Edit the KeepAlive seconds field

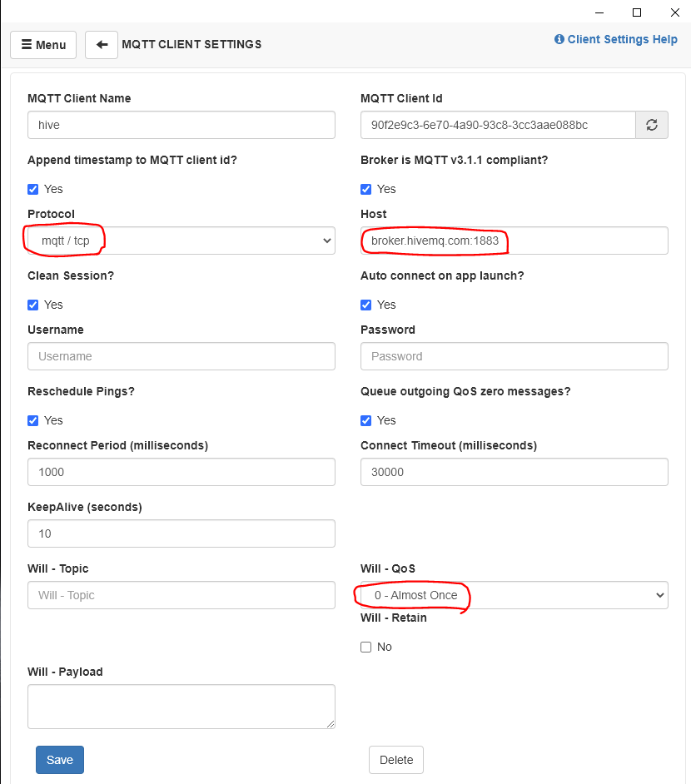click(181, 533)
